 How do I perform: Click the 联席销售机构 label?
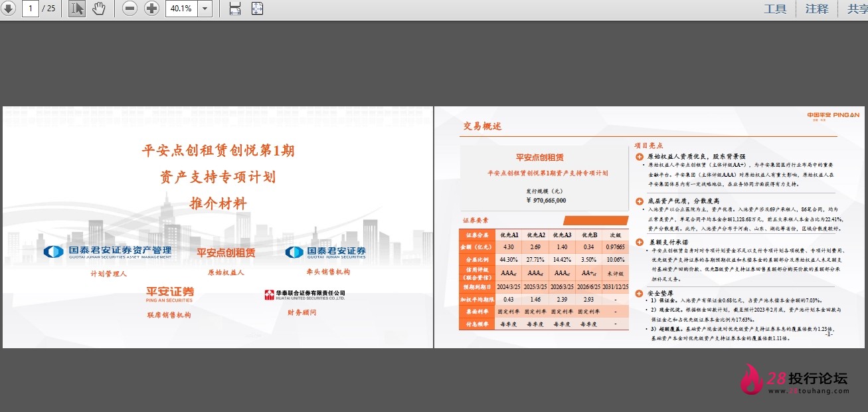[169, 315]
